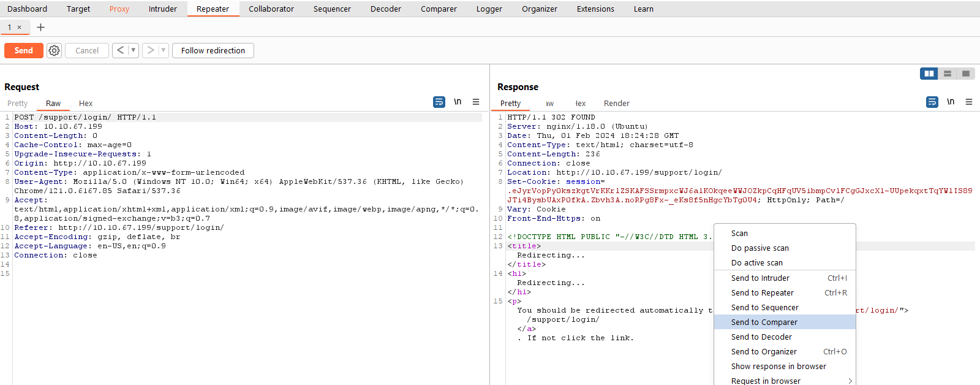The image size is (980, 385).
Task: Close Repeater tab 1
Action: [x=19, y=27]
